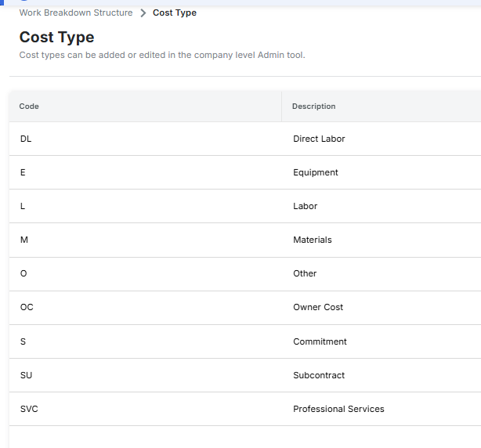Select the Direct Labor description
The image size is (481, 448).
click(319, 139)
